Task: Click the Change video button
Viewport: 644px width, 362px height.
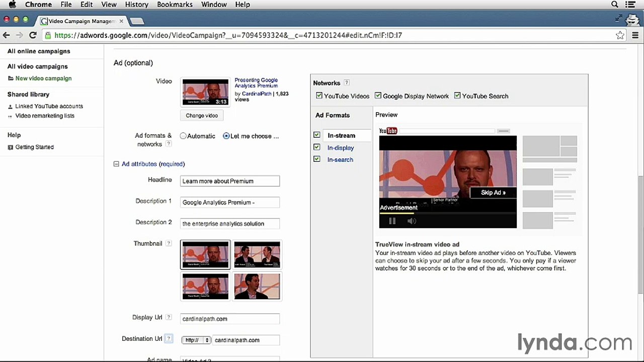Action: click(202, 116)
